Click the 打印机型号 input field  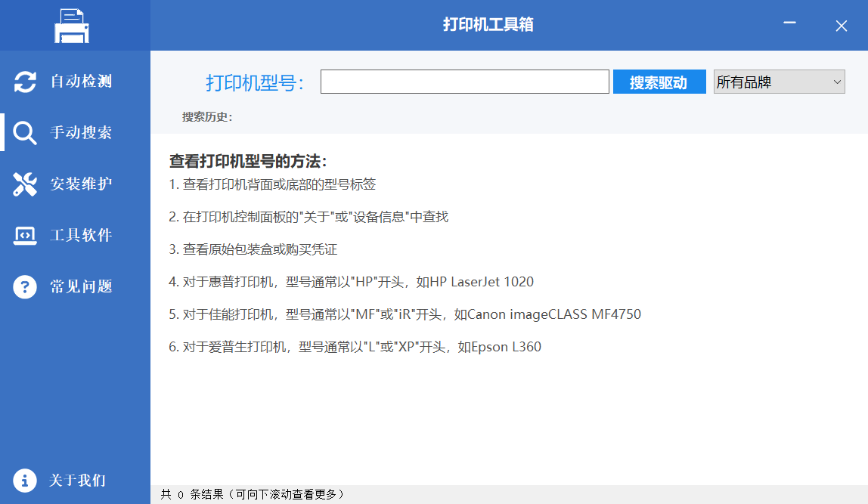point(464,82)
